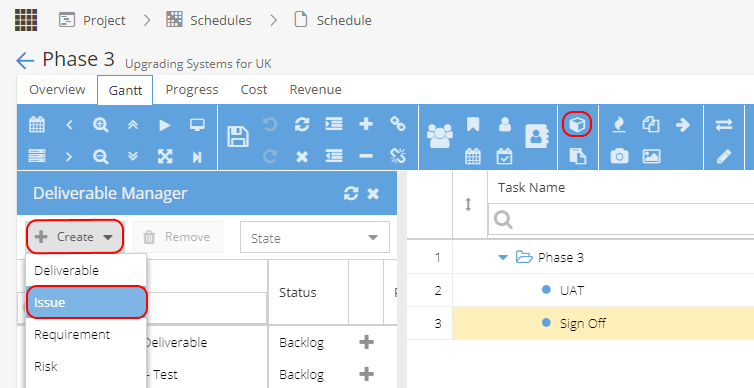Click the stacked rows icon in toolbar
Viewport: 754px width, 388px height.
click(37, 156)
